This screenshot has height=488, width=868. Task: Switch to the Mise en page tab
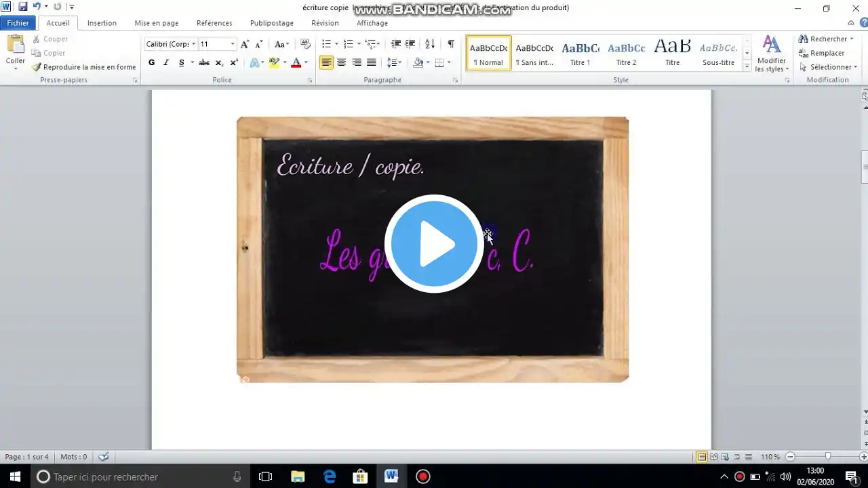click(x=157, y=23)
